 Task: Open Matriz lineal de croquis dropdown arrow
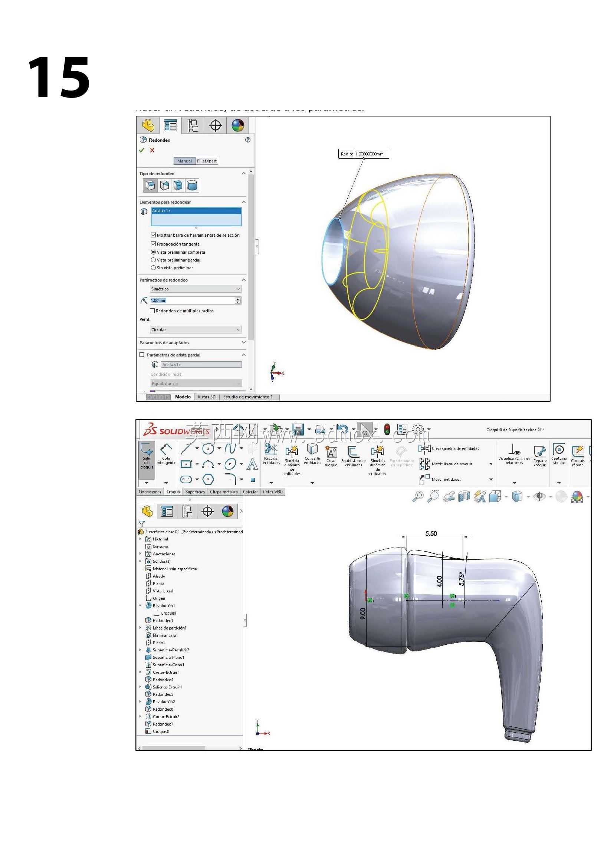[491, 464]
